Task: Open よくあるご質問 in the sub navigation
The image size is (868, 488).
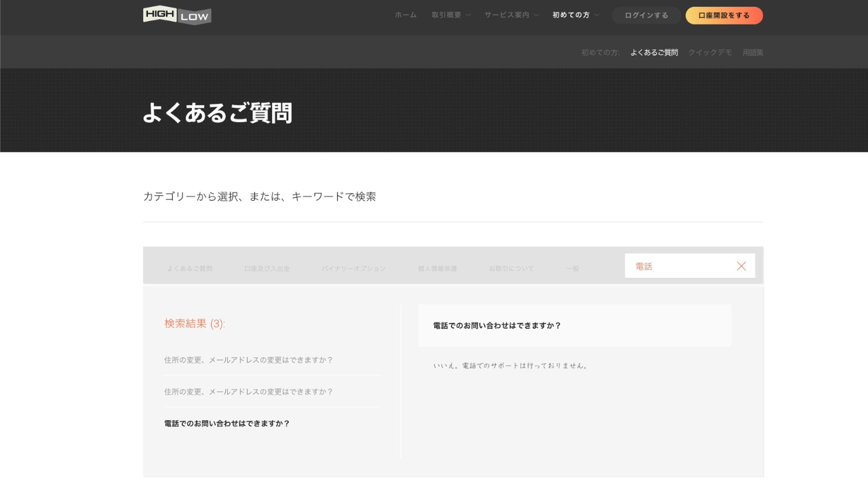Action: coord(654,52)
